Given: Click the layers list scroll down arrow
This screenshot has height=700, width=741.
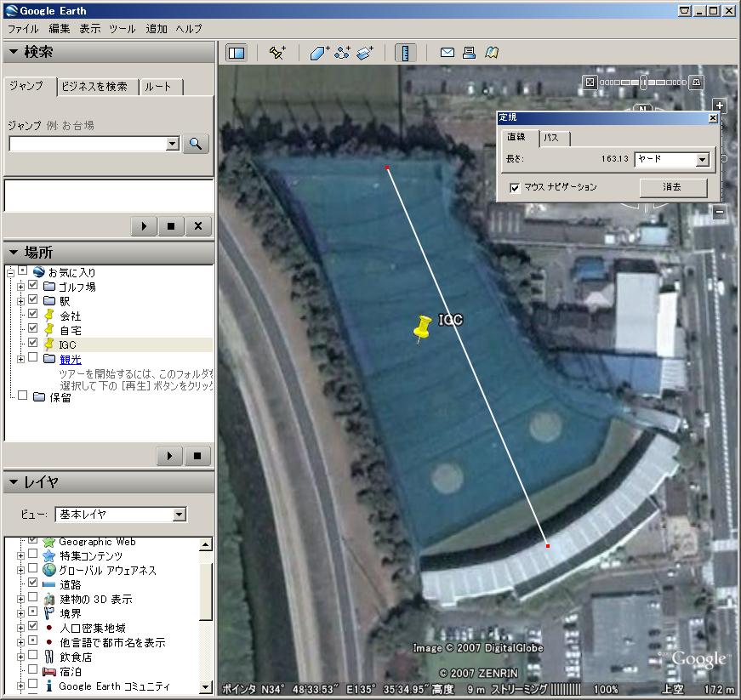Looking at the screenshot, I should tap(206, 687).
